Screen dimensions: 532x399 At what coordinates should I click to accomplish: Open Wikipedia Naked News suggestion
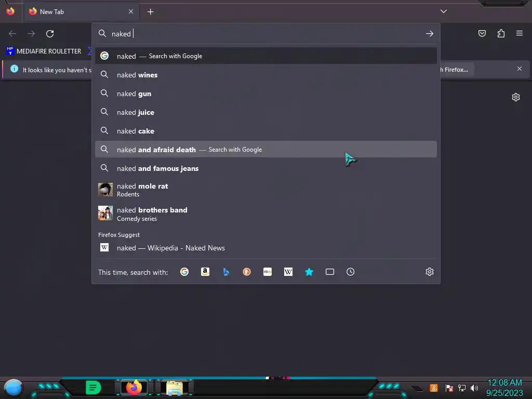[266, 248]
